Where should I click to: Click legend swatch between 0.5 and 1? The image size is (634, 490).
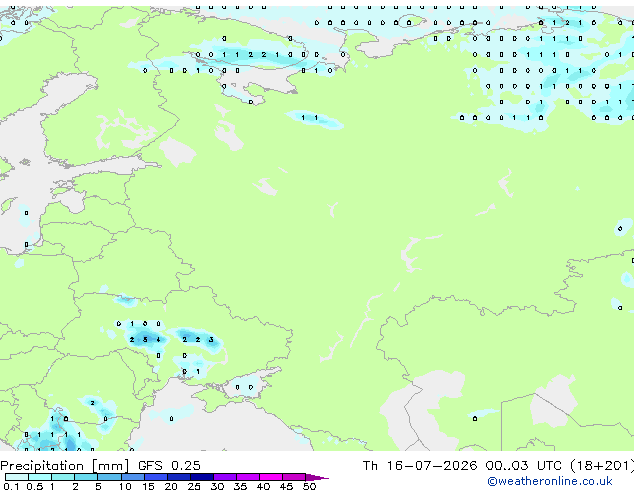40,477
